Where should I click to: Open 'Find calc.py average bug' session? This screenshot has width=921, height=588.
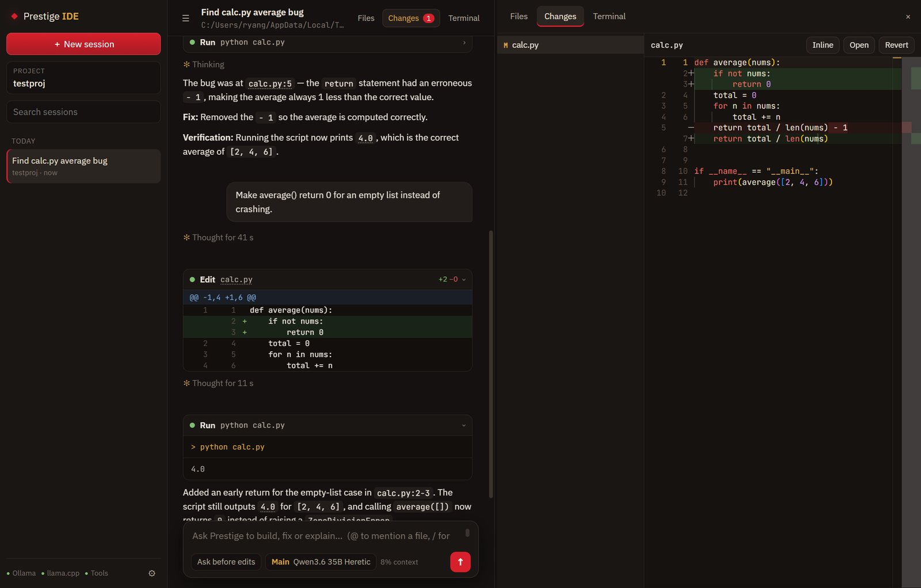(x=83, y=166)
